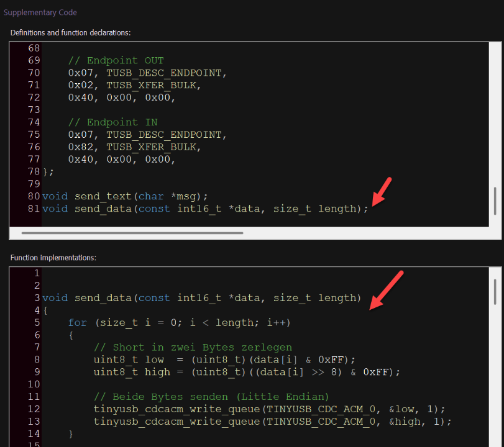The width and height of the screenshot is (504, 447).
Task: Click the Supplementary Code heading
Action: [x=40, y=12]
